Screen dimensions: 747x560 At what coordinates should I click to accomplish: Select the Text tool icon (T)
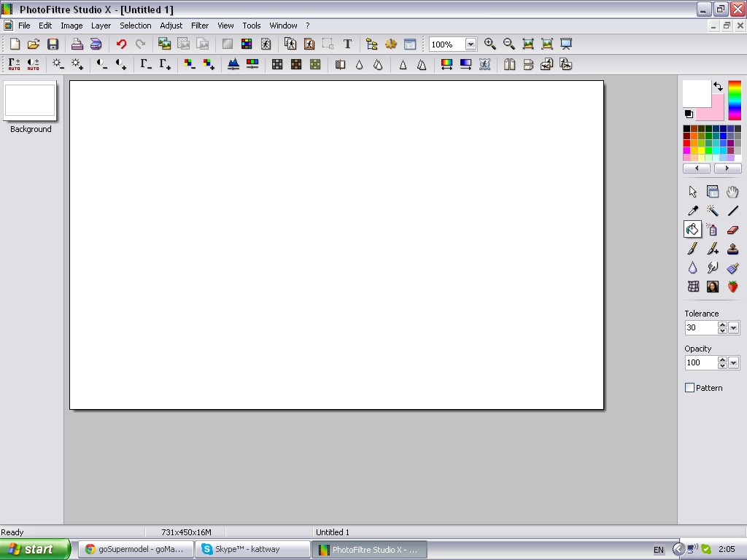point(347,44)
